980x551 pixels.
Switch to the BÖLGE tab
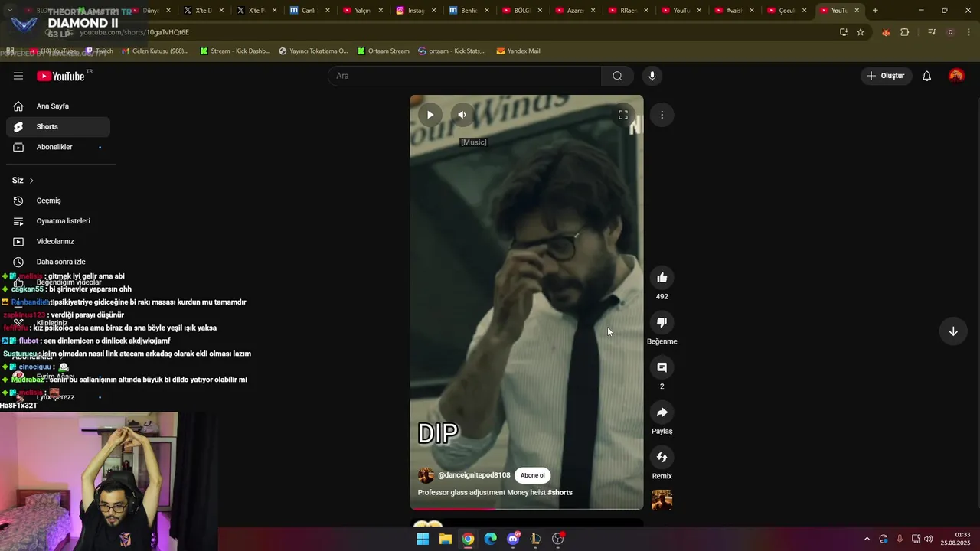pyautogui.click(x=521, y=11)
